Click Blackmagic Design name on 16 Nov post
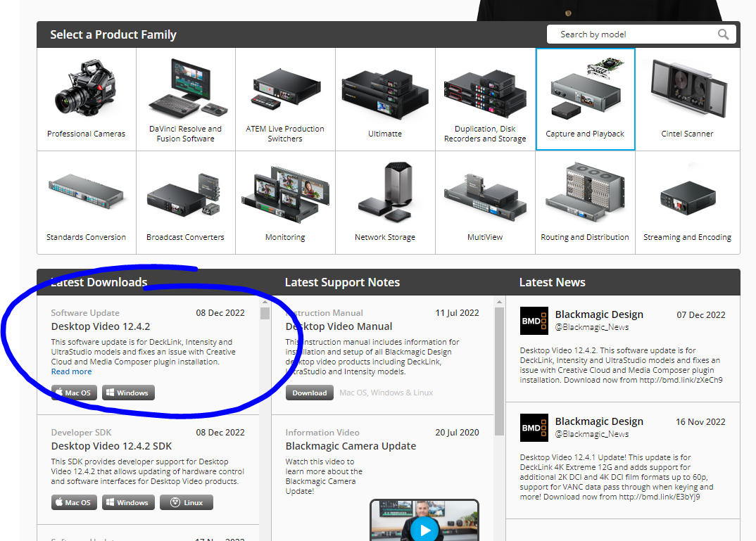 click(x=599, y=421)
